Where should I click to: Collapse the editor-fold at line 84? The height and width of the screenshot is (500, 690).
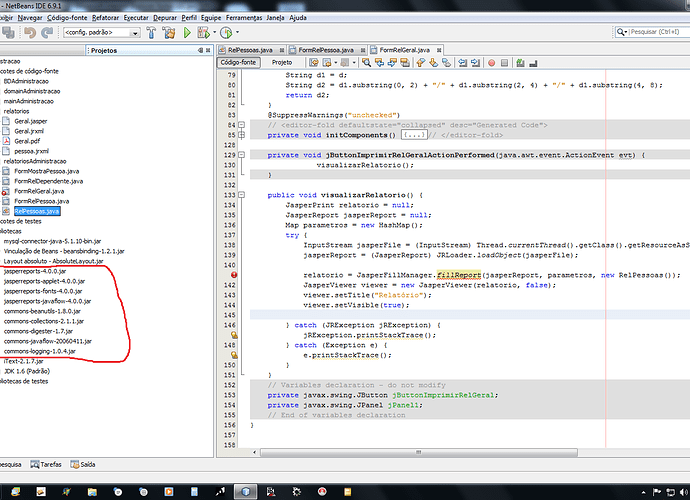pyautogui.click(x=241, y=125)
